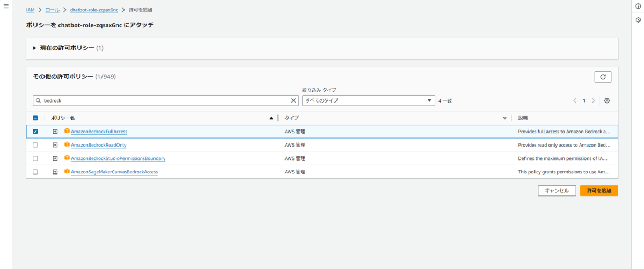644x269 pixels.
Task: Focus the policy search field
Action: 166,100
